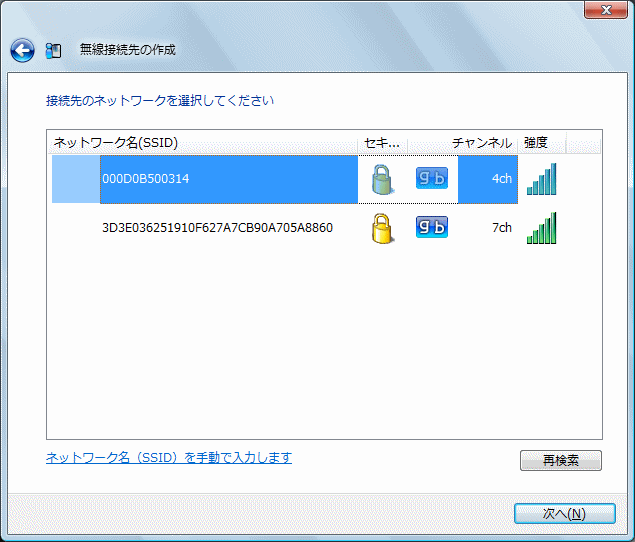This screenshot has height=542, width=635.
Task: Open the manual SSID entry link
Action: [x=169, y=458]
